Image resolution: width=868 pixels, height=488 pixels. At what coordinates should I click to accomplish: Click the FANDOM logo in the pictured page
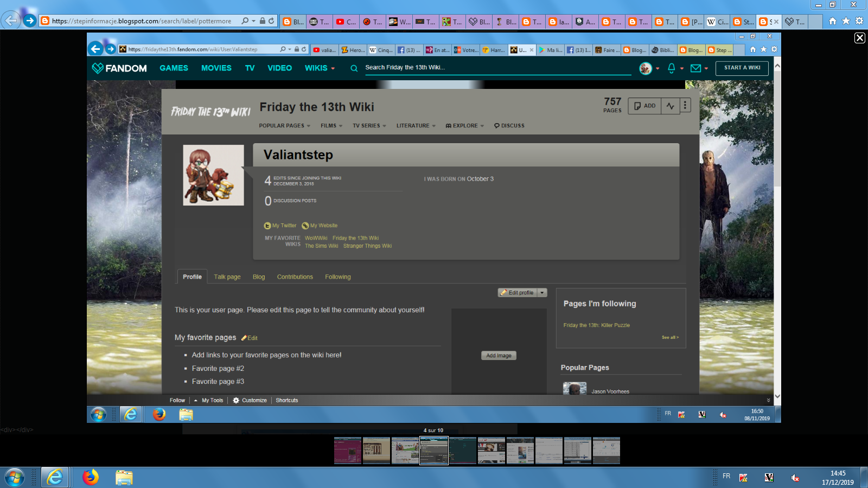(x=119, y=68)
